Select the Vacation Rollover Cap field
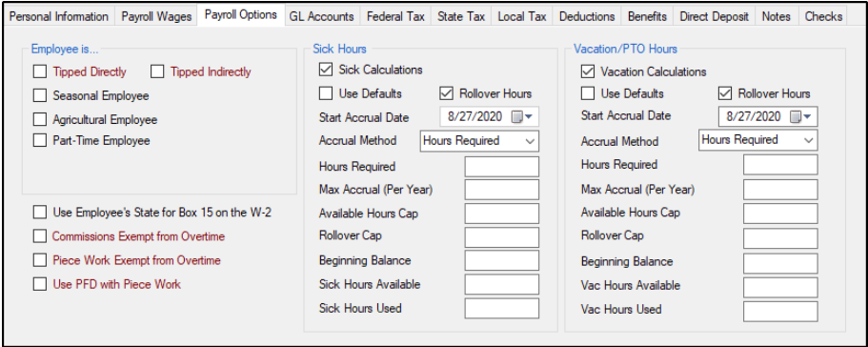The image size is (868, 347). pos(780,238)
